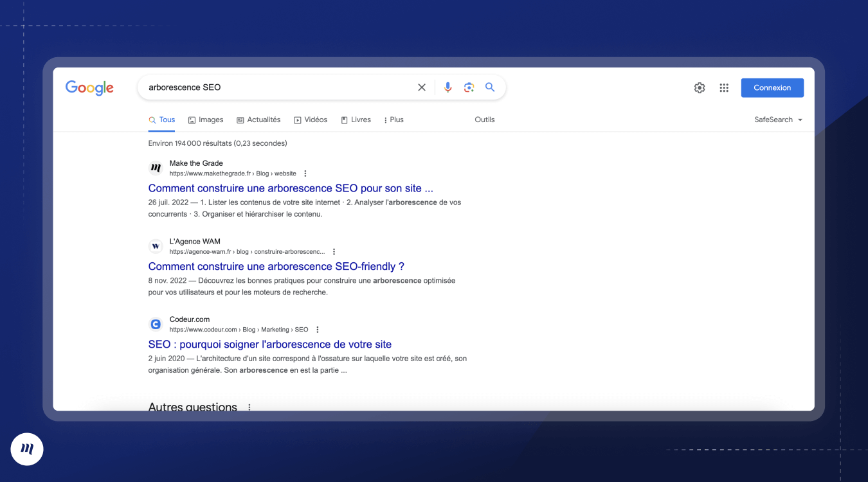This screenshot has width=868, height=482.
Task: Open the agence-wam.fr breadcrumb URL
Action: (248, 252)
